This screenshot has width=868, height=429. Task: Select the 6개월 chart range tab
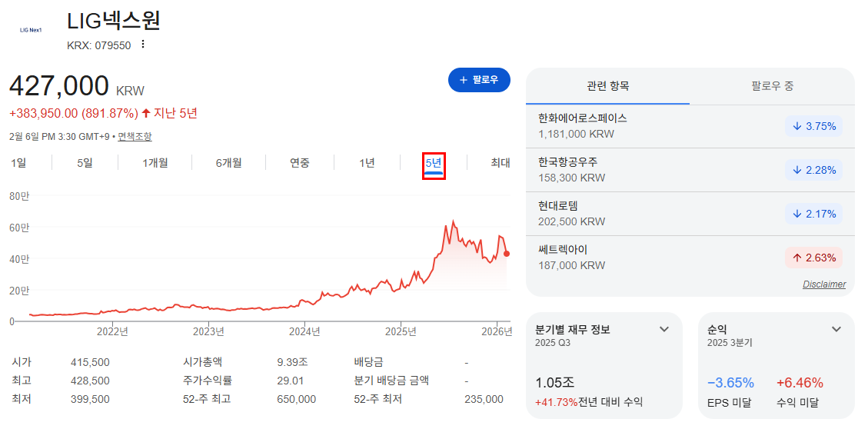(x=228, y=163)
